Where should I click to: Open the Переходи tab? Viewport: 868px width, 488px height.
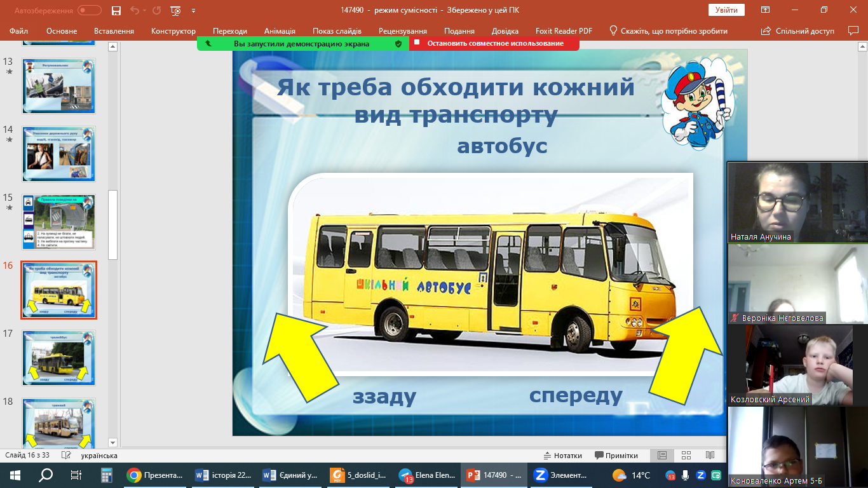point(230,30)
